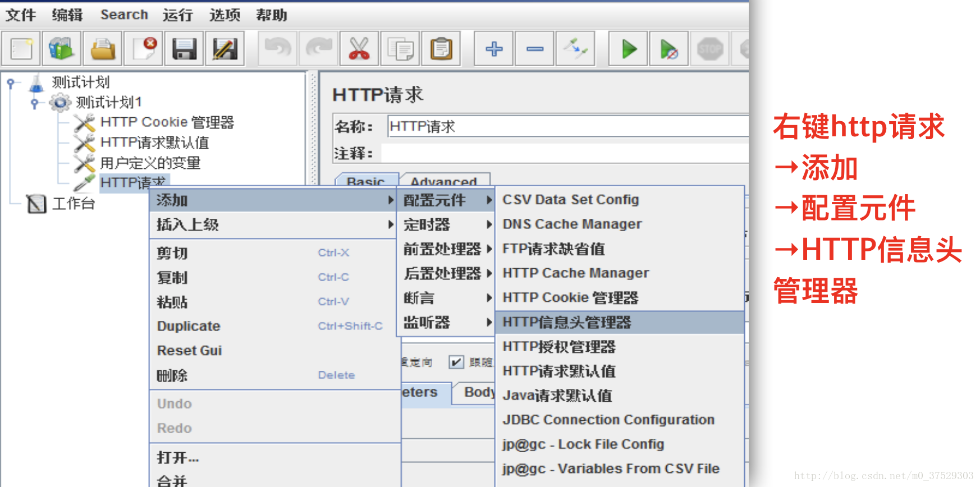The image size is (980, 487).
Task: Open the 断言 submenu
Action: pyautogui.click(x=446, y=297)
